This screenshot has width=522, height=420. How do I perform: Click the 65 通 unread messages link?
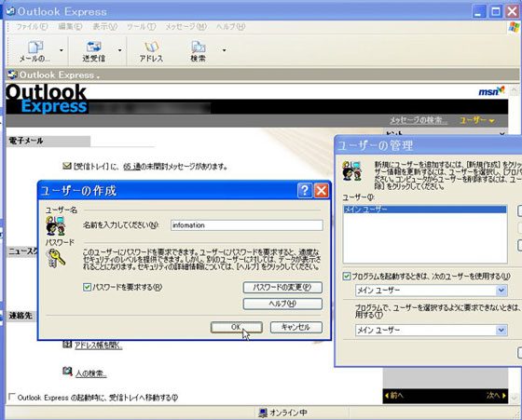point(132,167)
